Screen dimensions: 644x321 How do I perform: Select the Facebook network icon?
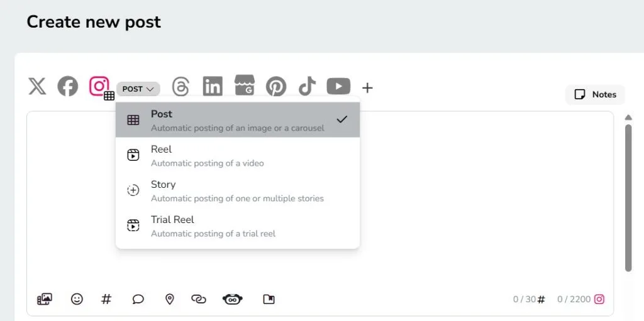pyautogui.click(x=68, y=87)
